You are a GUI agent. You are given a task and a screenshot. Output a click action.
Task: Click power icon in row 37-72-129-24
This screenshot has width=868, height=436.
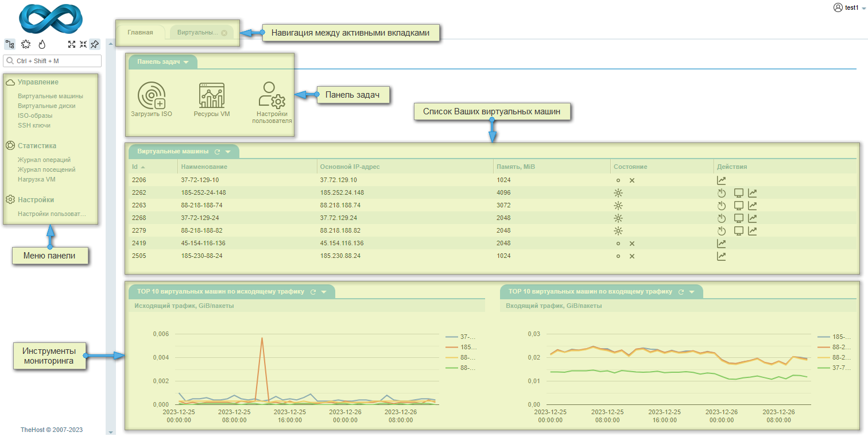[x=722, y=218]
